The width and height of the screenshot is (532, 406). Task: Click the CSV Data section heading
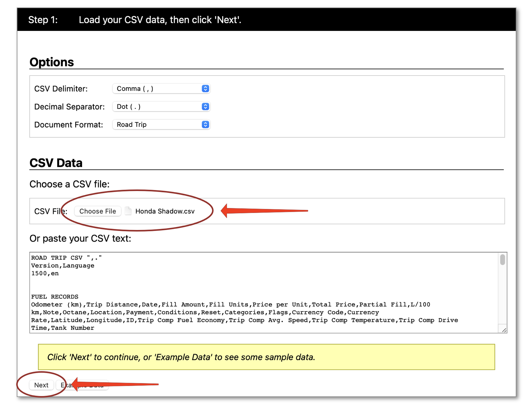(56, 163)
